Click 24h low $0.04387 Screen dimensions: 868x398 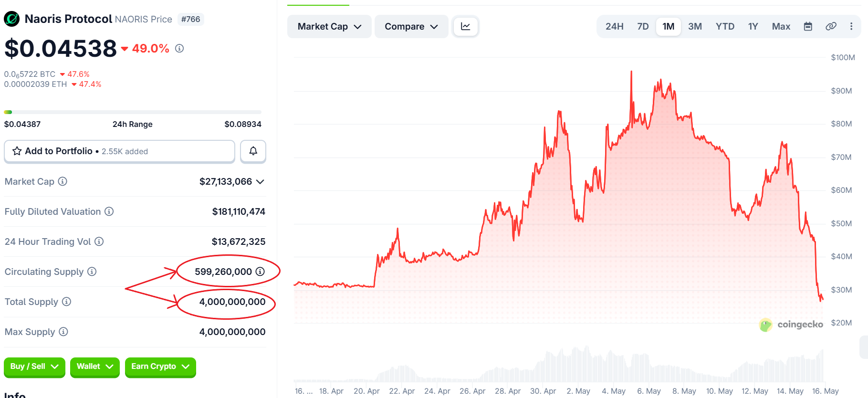[22, 124]
